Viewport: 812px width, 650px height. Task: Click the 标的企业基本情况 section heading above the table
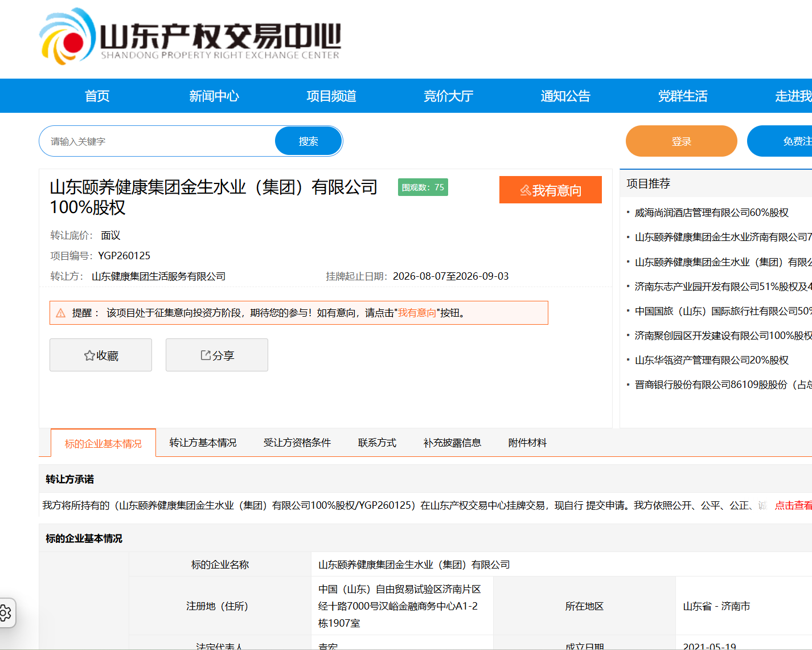84,538
